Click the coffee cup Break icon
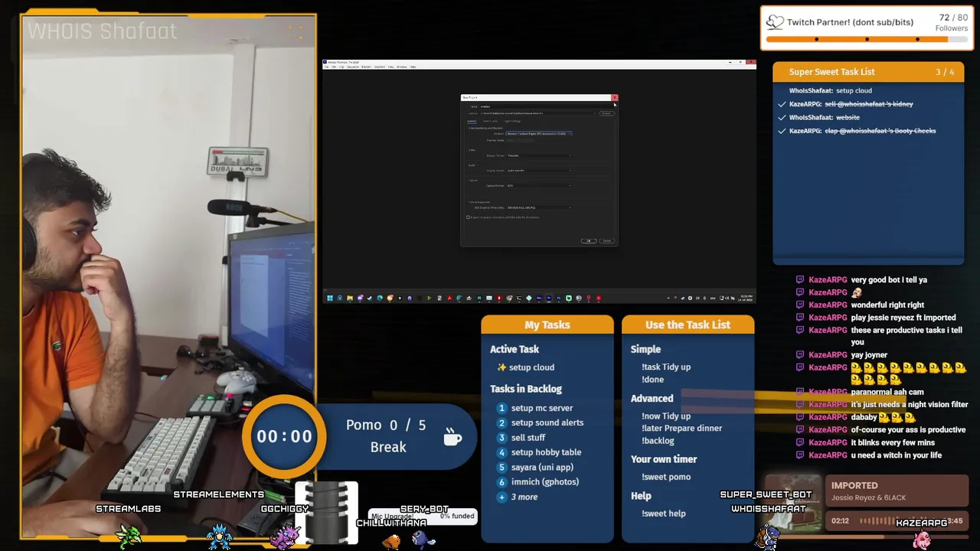Screen dimensions: 980x551 coord(452,436)
